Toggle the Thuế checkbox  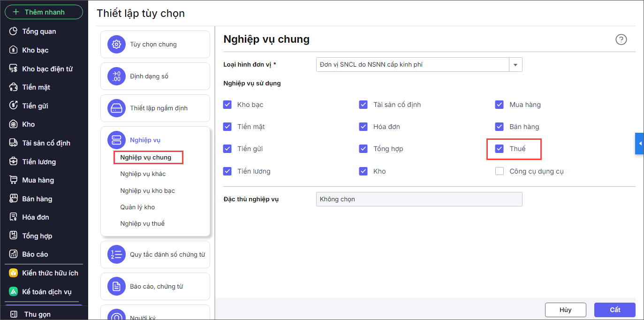[500, 149]
